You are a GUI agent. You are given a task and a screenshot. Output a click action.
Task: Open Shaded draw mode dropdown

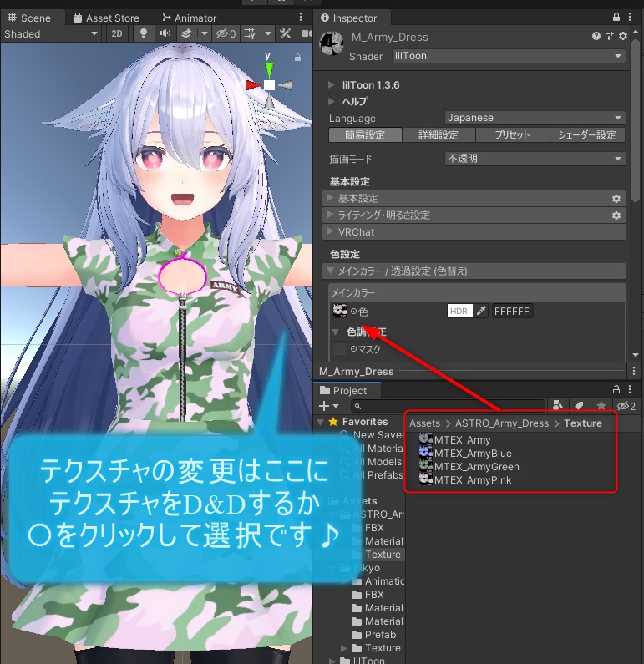[x=51, y=34]
